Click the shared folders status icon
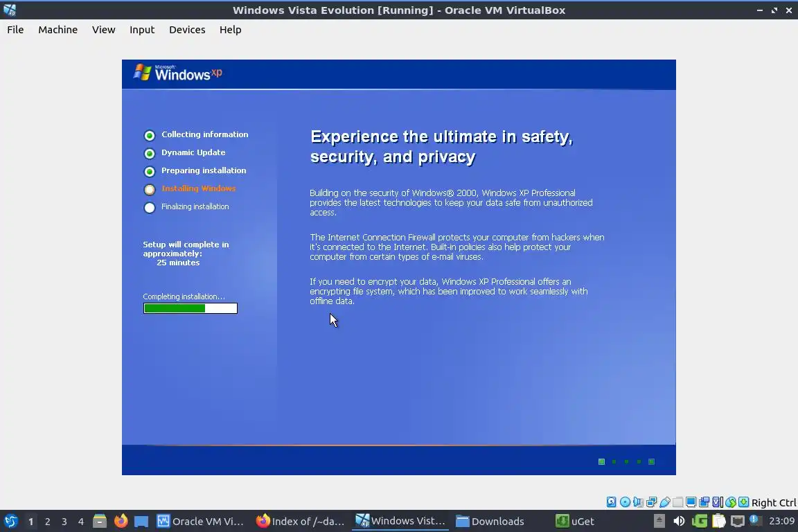 point(678,502)
